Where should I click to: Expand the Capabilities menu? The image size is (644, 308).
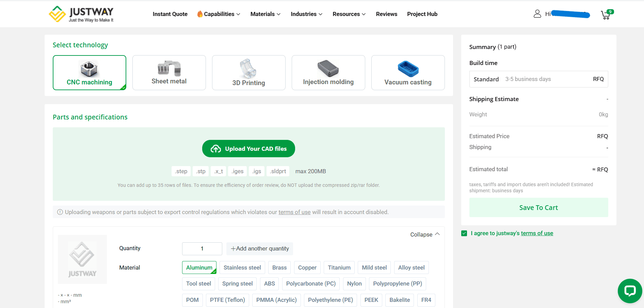(222, 14)
